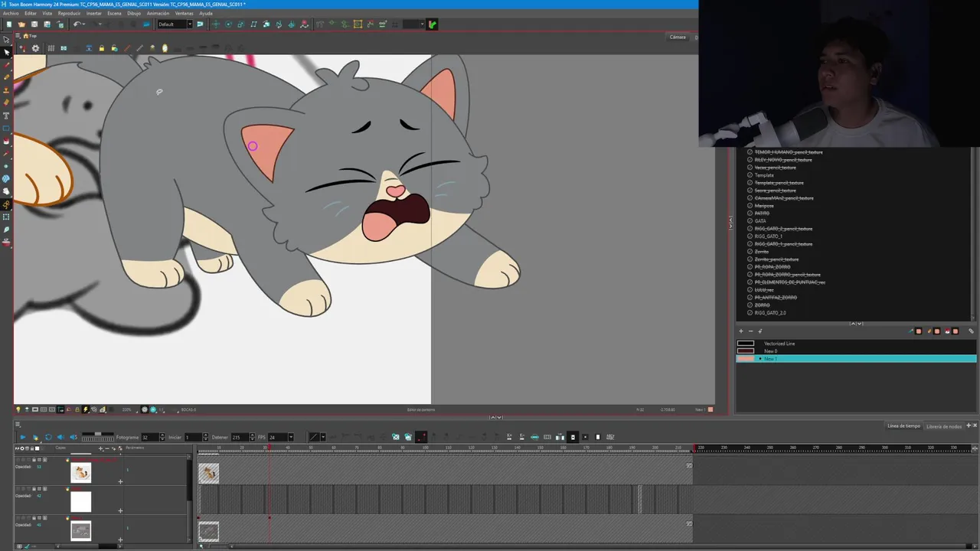Select the Template palette in list
The image size is (980, 551).
click(764, 175)
